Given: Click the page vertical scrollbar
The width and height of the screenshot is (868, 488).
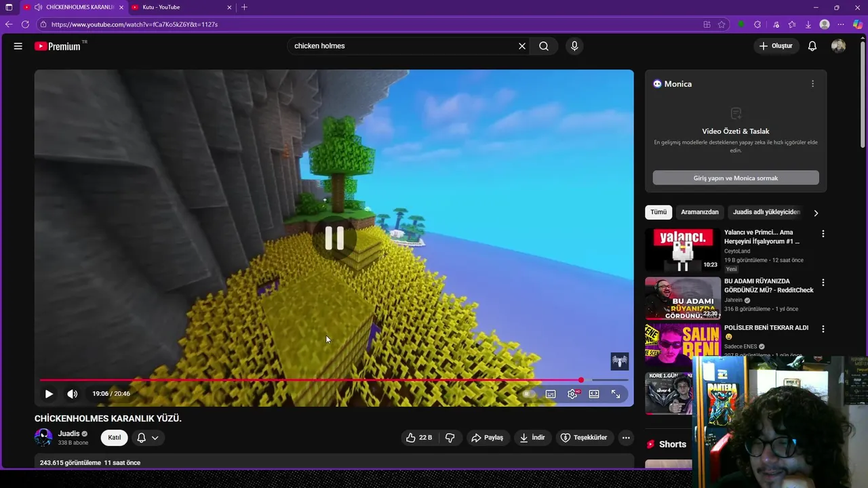Looking at the screenshot, I should [x=863, y=95].
